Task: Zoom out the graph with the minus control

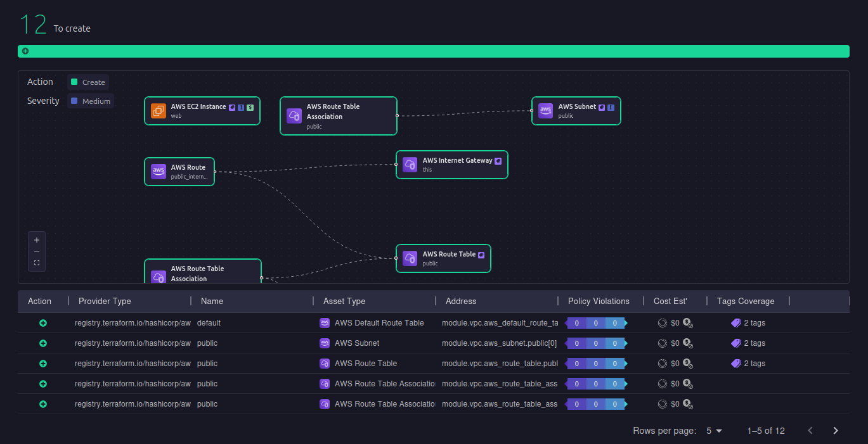Action: coord(37,251)
